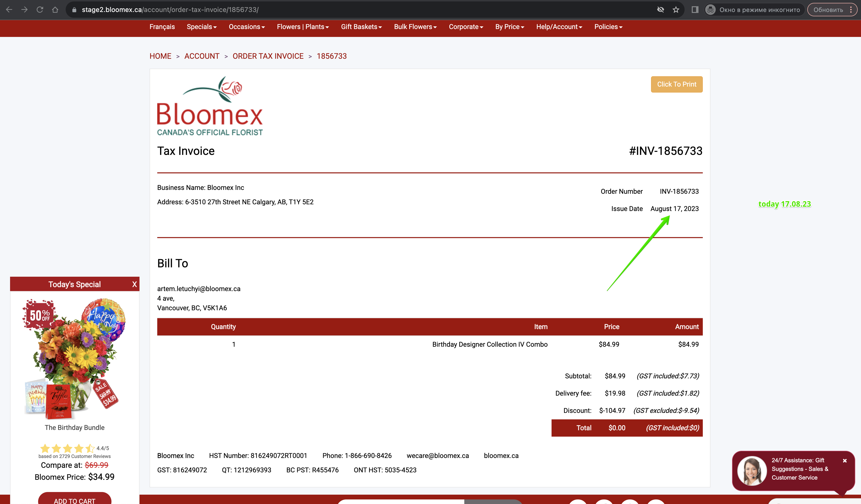Dismiss the 24/7 Assistance chat bubble
861x504 pixels.
845,461
